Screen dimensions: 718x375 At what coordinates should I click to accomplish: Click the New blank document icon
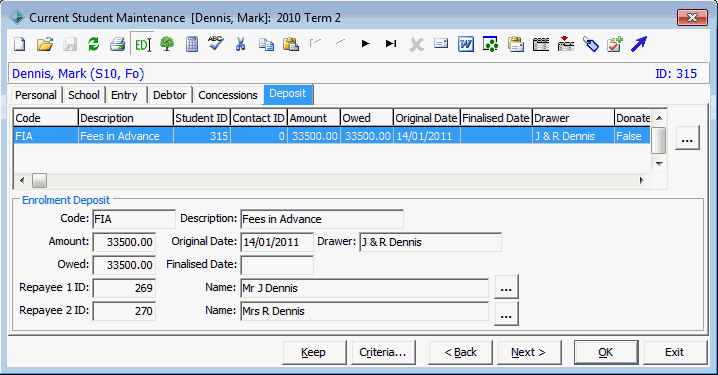point(20,44)
